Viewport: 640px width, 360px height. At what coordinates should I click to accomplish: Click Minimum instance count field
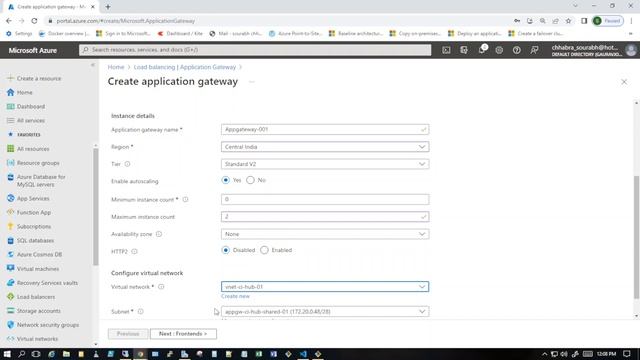325,200
